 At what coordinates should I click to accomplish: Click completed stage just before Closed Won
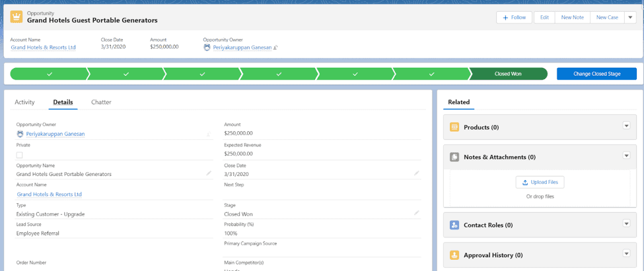click(431, 74)
